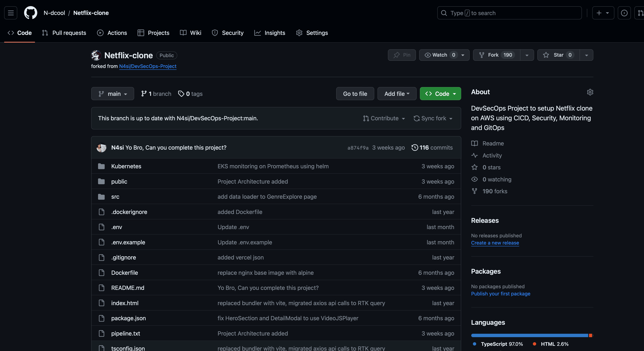Pin the repository with Pin button

(402, 55)
